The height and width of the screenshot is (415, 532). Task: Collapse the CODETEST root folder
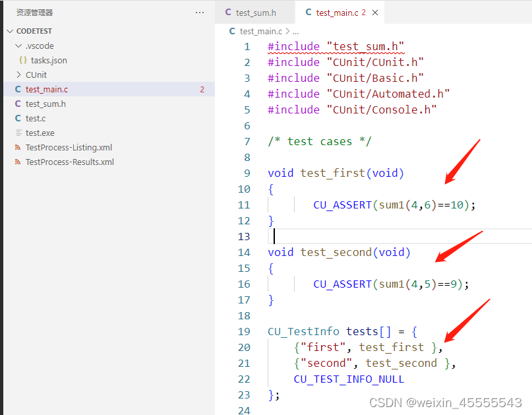10,31
